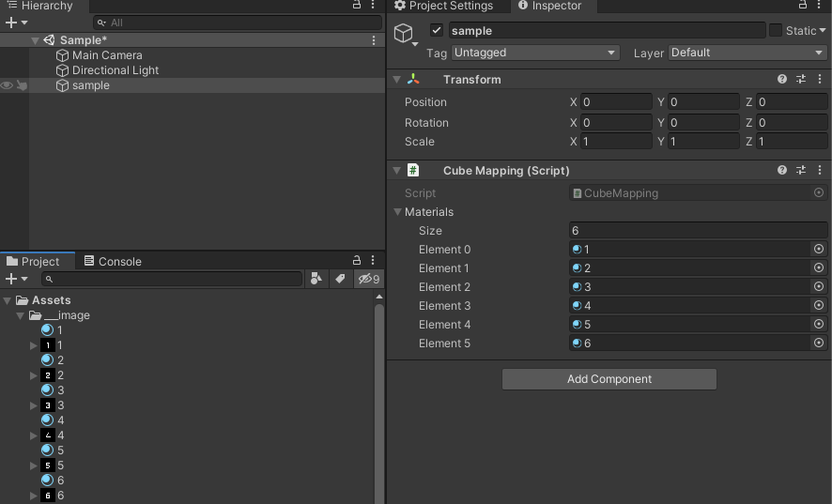Click the object name field

[x=607, y=31]
